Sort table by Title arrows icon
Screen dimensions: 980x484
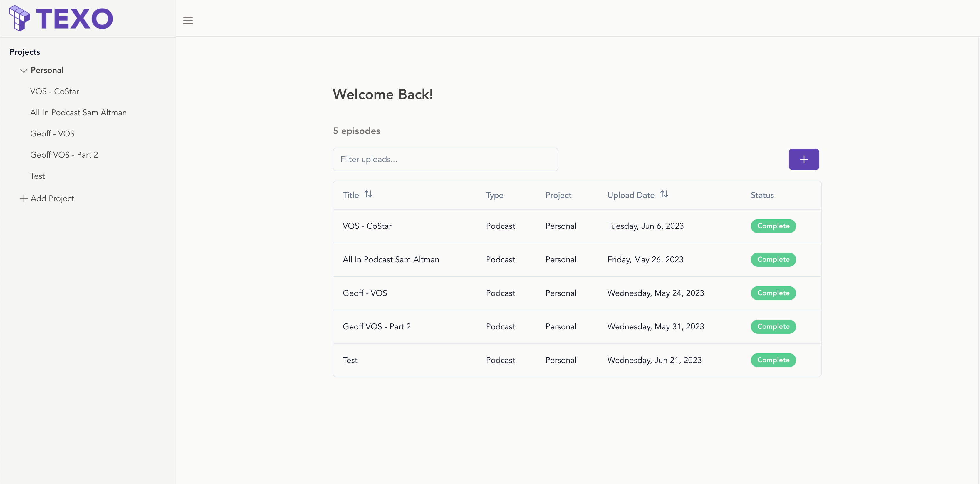click(368, 194)
